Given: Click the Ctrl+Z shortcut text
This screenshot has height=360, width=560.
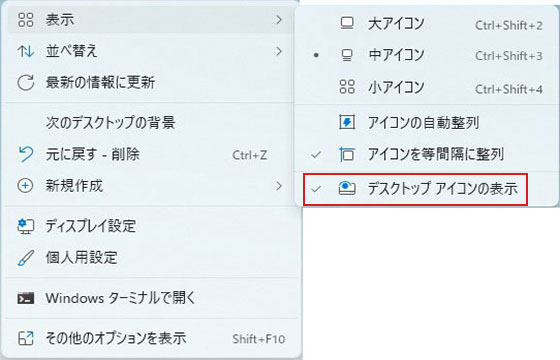Looking at the screenshot, I should (250, 155).
